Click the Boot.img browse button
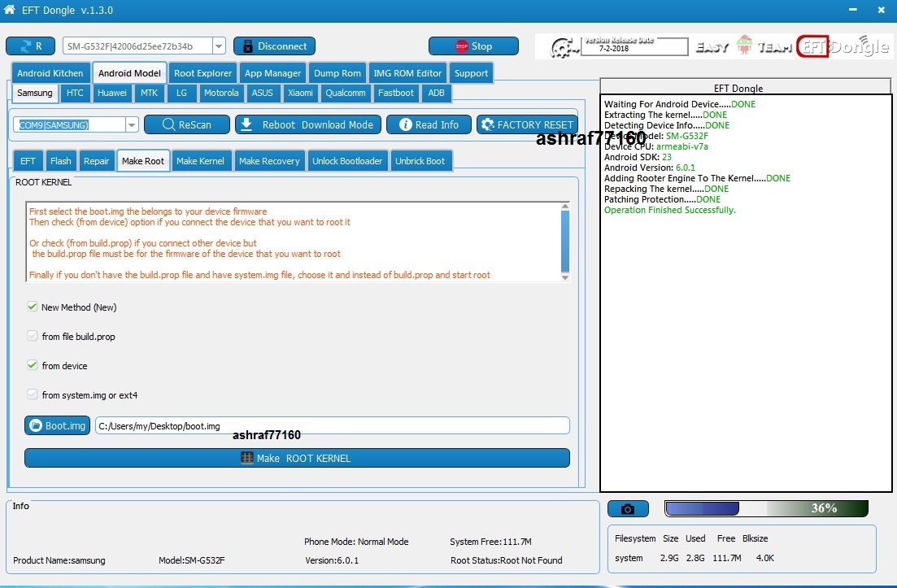 pyautogui.click(x=57, y=425)
